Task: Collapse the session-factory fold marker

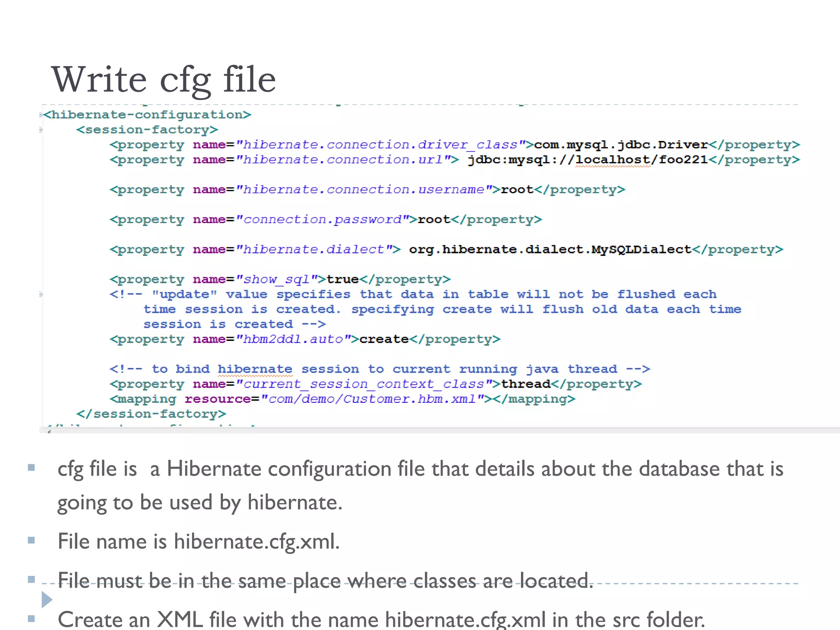Action: pos(41,130)
